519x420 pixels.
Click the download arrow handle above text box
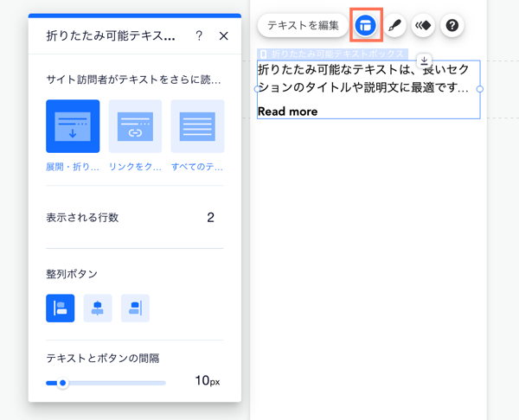click(424, 60)
